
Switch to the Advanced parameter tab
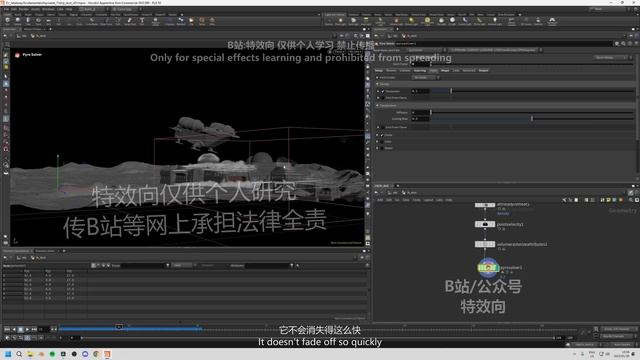(469, 71)
